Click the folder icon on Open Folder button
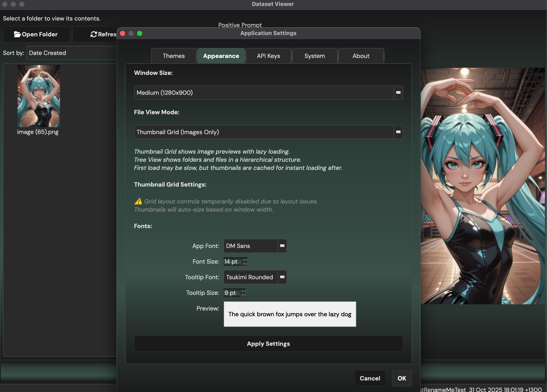The image size is (547, 392). point(17,34)
